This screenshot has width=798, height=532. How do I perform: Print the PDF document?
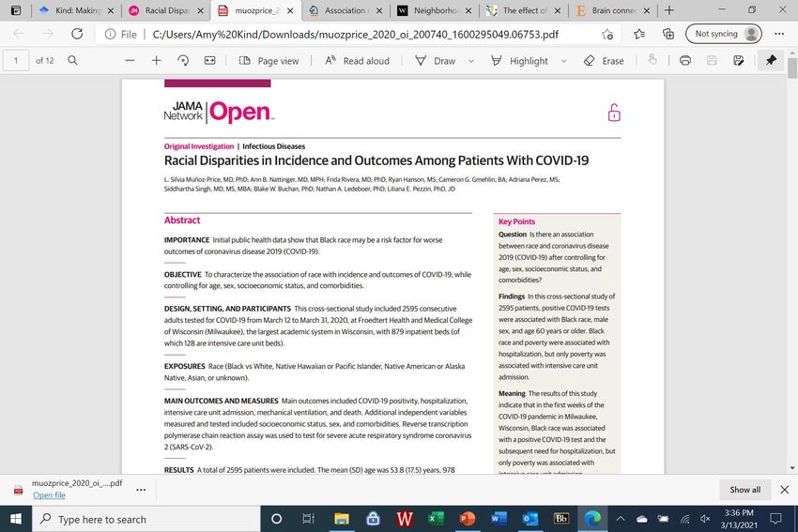pos(685,61)
